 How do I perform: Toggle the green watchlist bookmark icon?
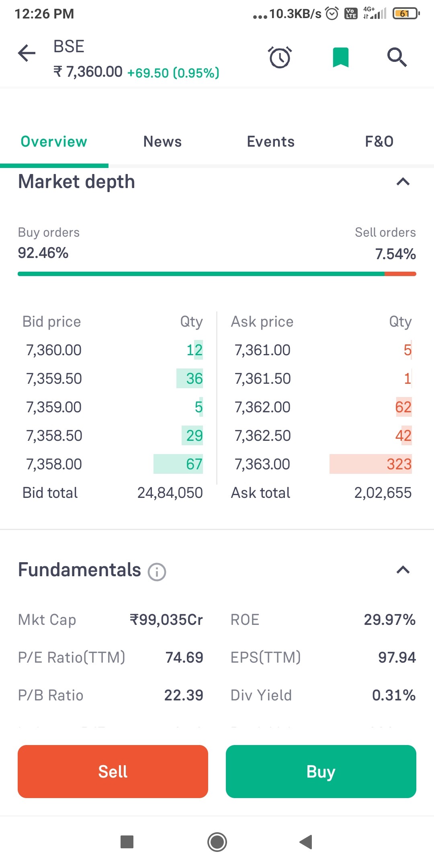coord(341,57)
